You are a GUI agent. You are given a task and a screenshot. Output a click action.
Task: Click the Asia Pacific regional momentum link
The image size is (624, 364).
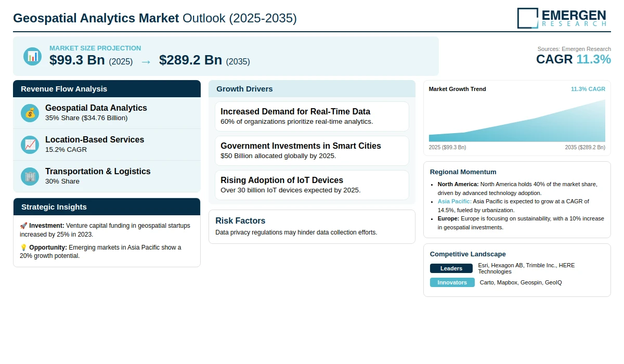[454, 201]
